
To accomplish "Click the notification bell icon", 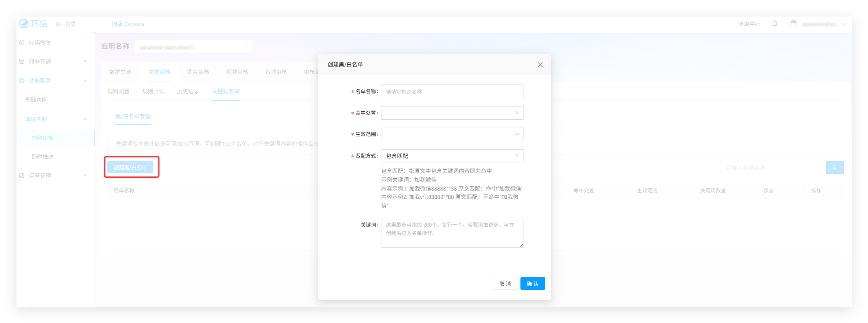I will [775, 24].
